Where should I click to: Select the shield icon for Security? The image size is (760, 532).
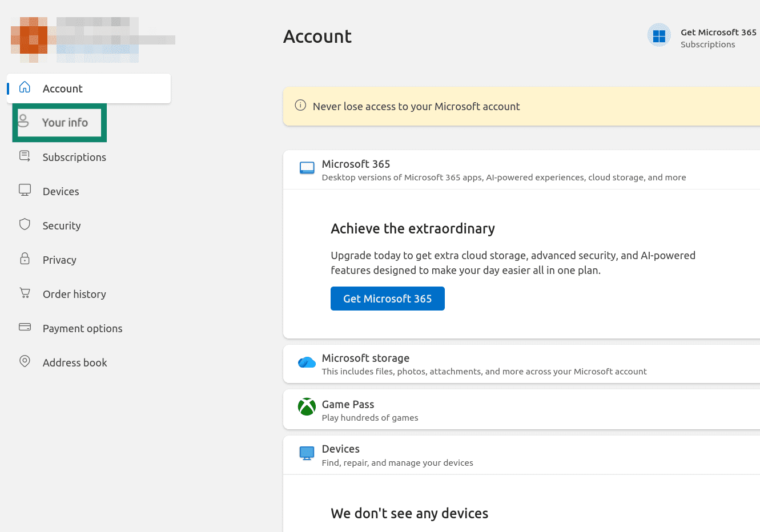[x=25, y=224]
